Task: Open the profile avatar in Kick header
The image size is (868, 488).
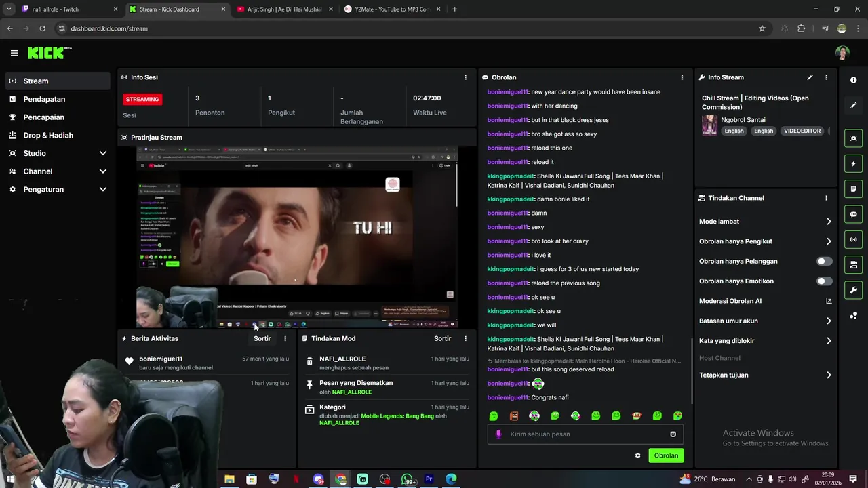Action: pyautogui.click(x=842, y=53)
